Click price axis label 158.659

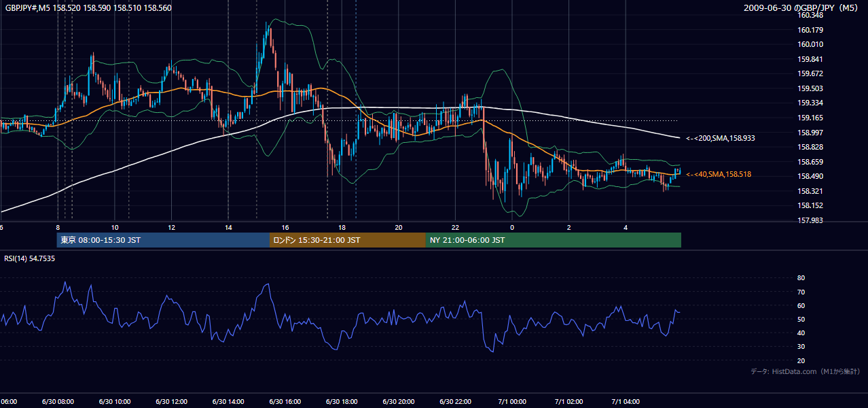pyautogui.click(x=810, y=162)
